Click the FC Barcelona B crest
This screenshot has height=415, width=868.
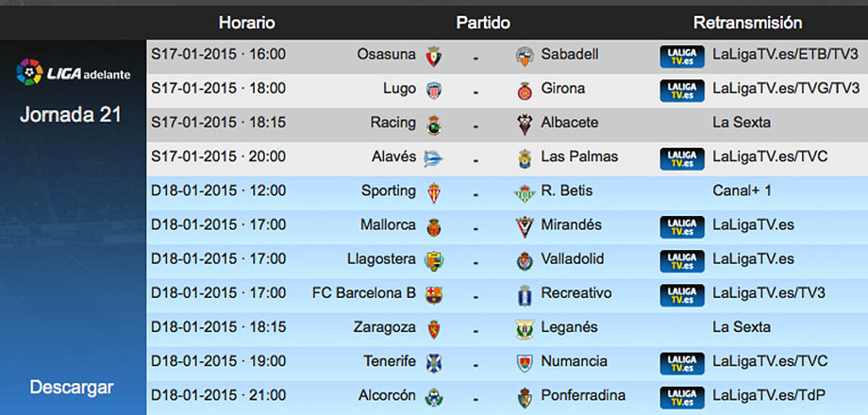coord(433,294)
